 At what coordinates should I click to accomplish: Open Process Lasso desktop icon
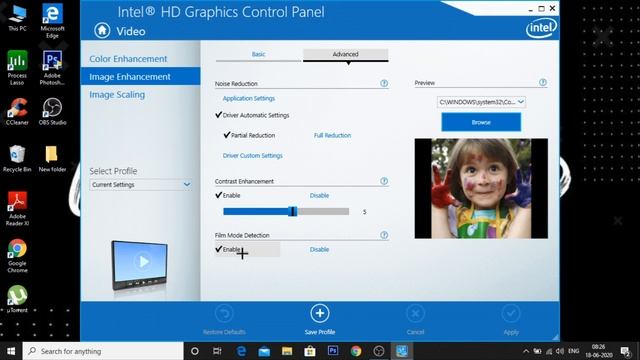[x=17, y=68]
